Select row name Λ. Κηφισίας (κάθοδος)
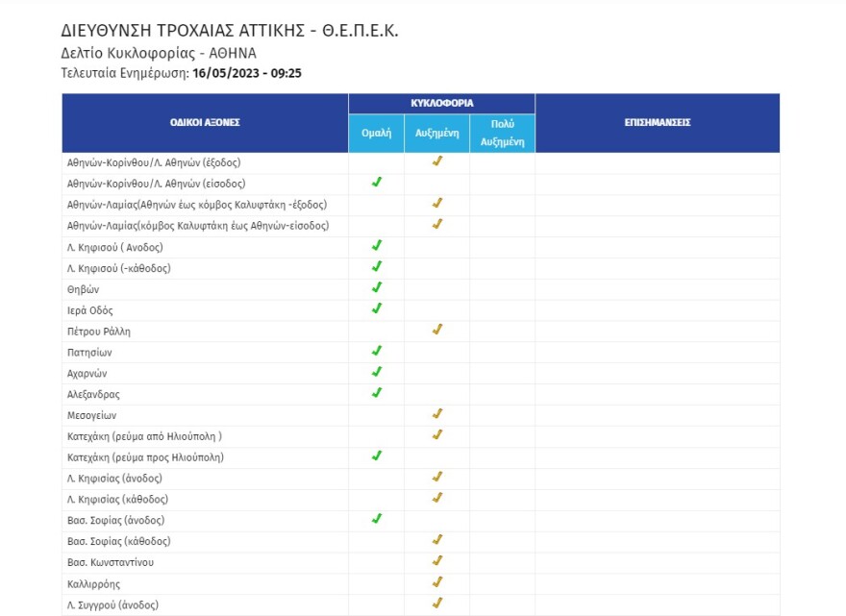Viewport: 846px width, 616px height. coord(117,500)
